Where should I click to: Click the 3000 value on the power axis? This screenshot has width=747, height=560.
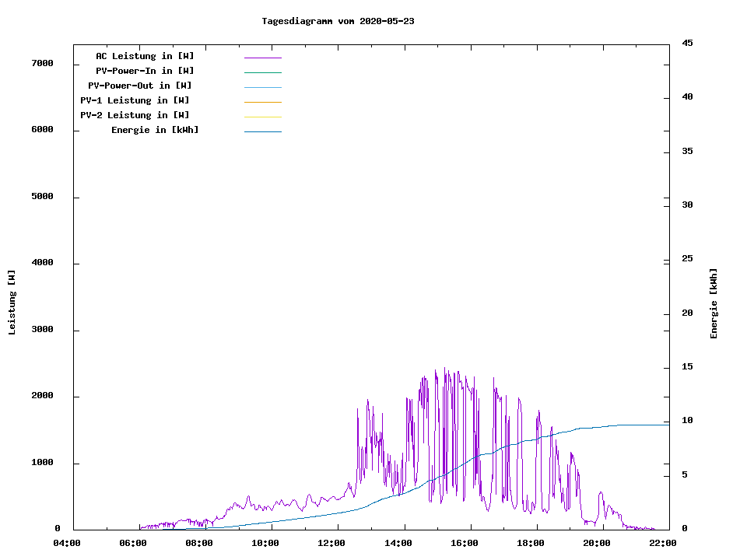42,330
